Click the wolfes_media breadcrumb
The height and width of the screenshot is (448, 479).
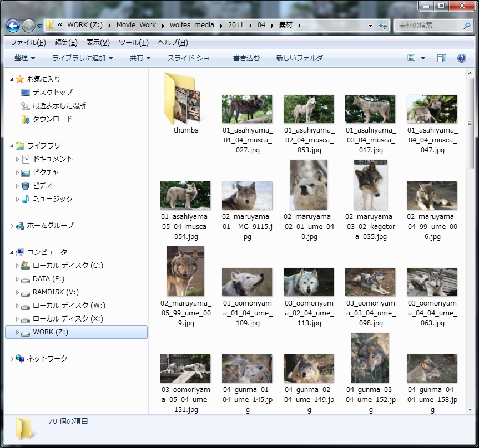[x=192, y=25]
